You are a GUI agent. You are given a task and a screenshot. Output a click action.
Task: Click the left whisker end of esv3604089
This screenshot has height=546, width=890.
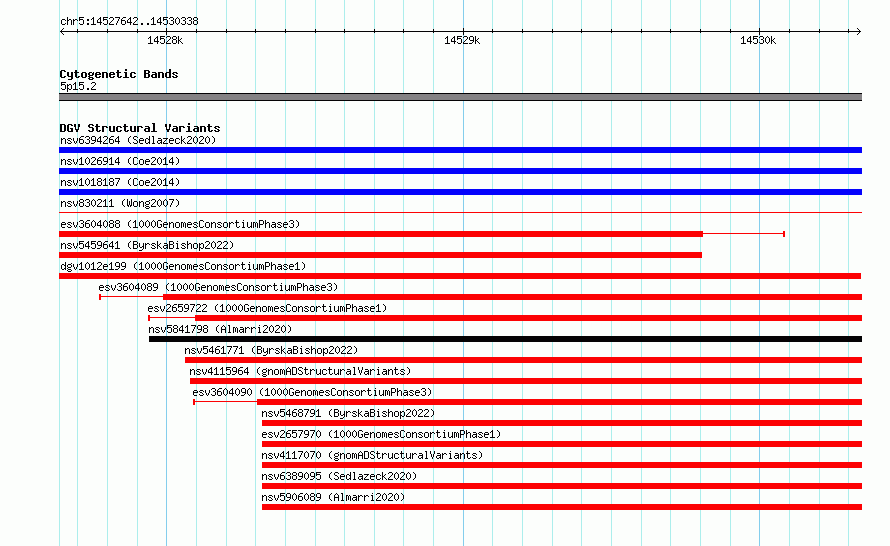[100, 297]
